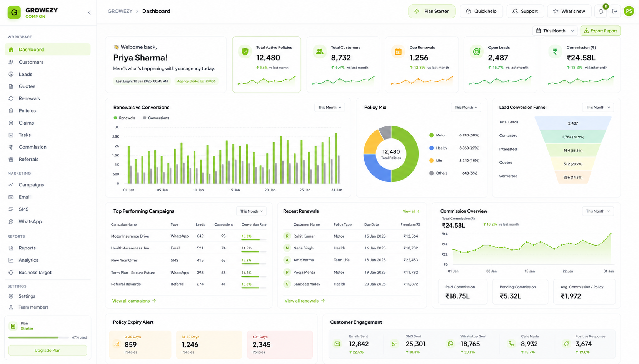Click the Export Report button
Image resolution: width=639 pixels, height=364 pixels.
[x=601, y=31]
